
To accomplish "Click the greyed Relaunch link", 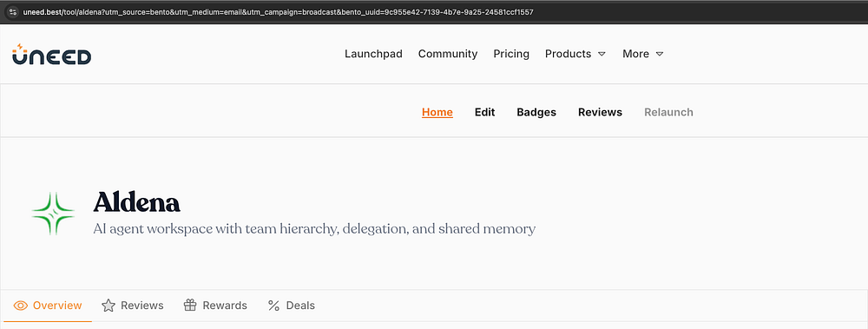I will tap(668, 113).
